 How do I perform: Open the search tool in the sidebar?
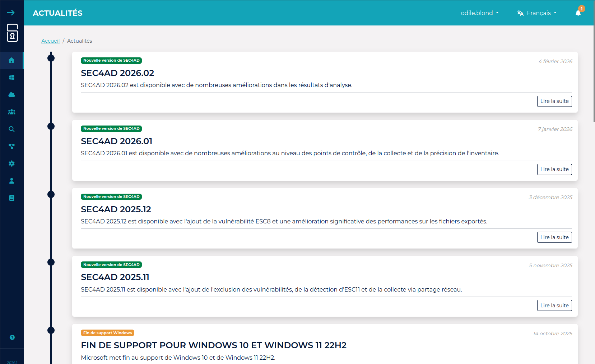pos(12,129)
